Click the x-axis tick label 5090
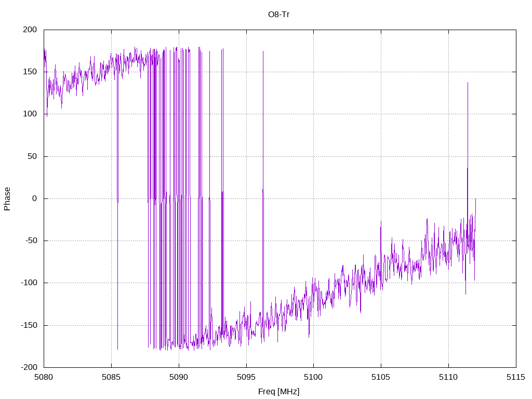This screenshot has width=532, height=399. [x=179, y=377]
